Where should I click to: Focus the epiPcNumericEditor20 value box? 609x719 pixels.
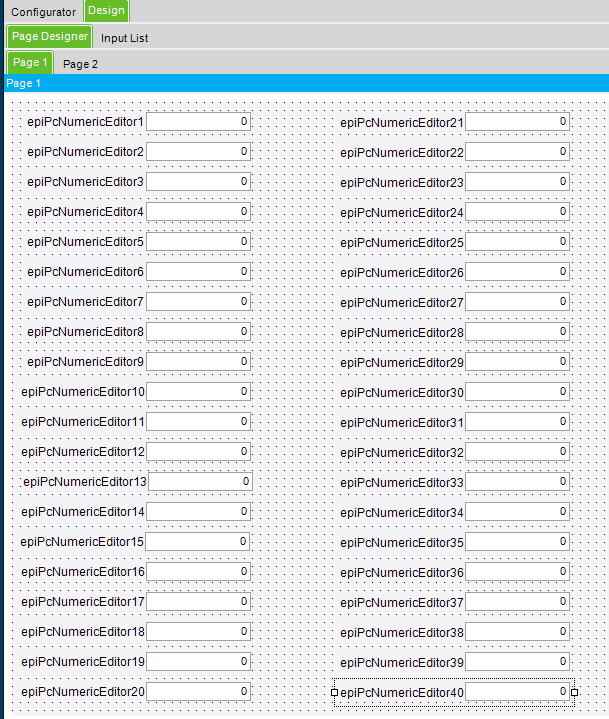(x=199, y=691)
